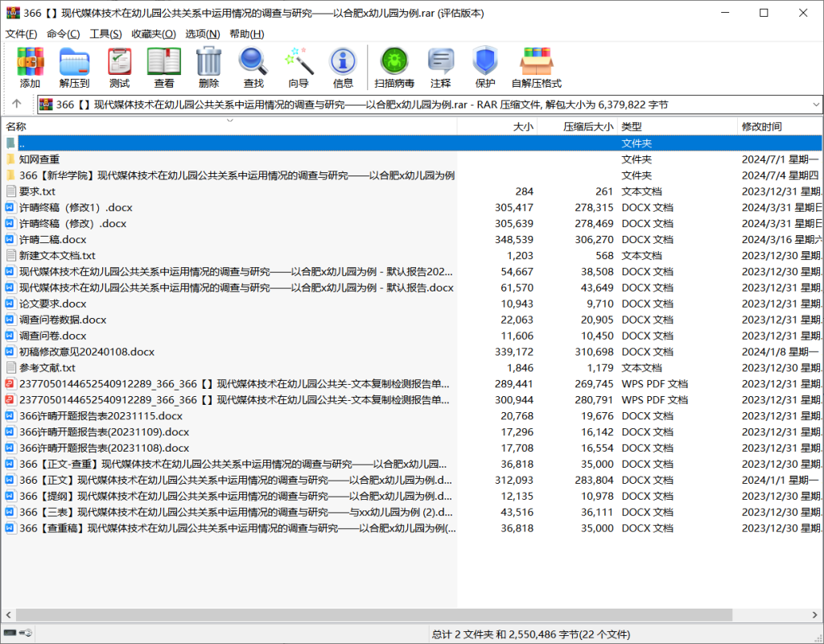Click the 查看 (View) book icon
Viewport: 824px width, 644px height.
(x=164, y=68)
